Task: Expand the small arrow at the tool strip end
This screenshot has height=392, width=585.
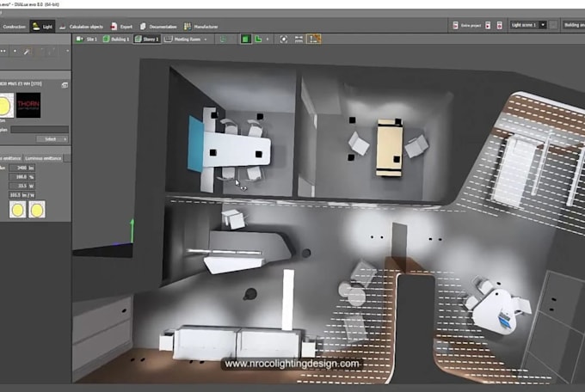Action: 67,51
